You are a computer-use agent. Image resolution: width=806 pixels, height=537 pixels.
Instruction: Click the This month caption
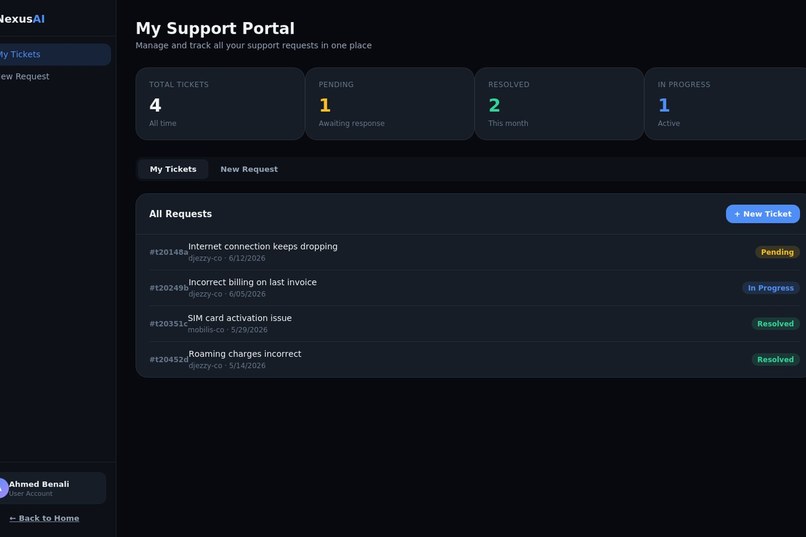point(508,123)
